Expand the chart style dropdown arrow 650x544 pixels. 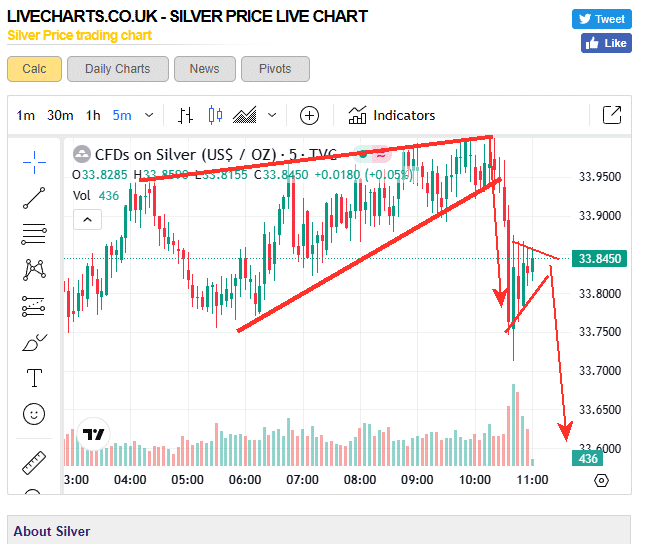pos(271,115)
